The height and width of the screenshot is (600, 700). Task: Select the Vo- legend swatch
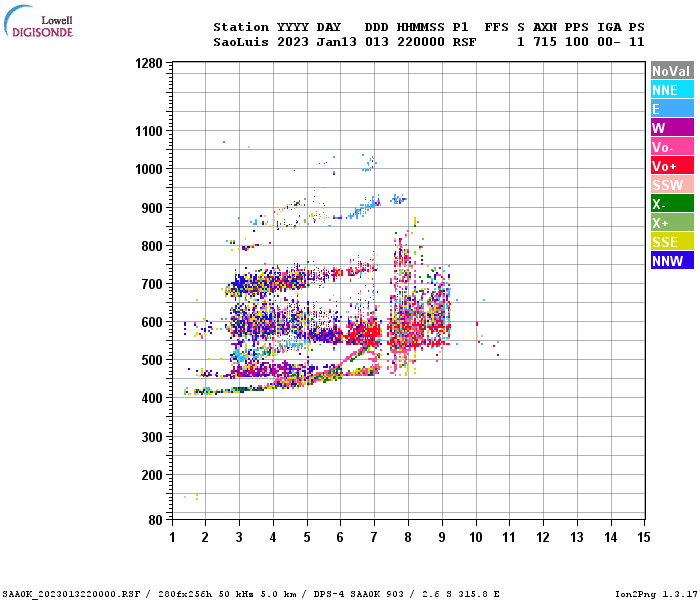(672, 146)
